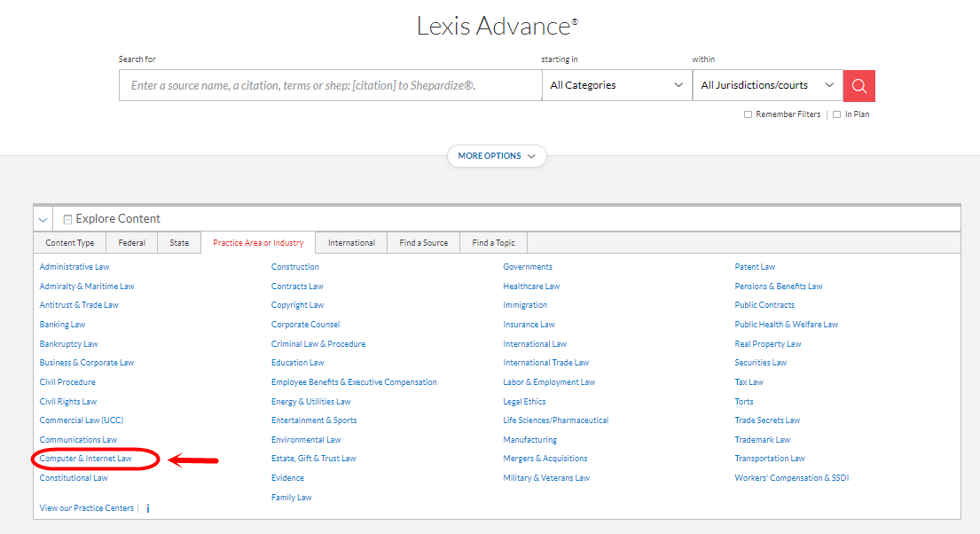Open Labor & Employment Law
Screen dimensions: 980x534
[549, 382]
